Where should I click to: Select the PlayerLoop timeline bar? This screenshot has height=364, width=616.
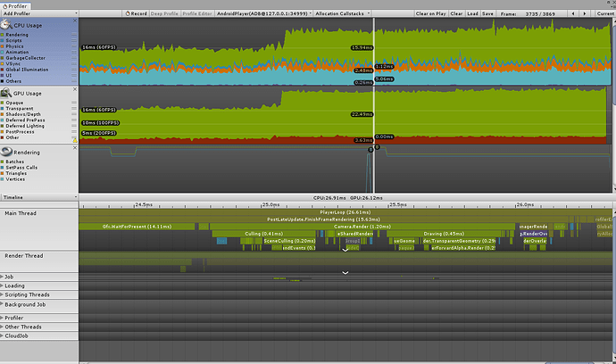coord(345,212)
